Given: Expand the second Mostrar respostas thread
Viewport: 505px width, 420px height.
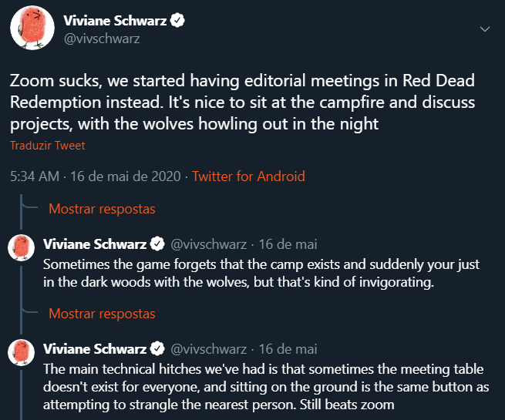Looking at the screenshot, I should click(102, 314).
